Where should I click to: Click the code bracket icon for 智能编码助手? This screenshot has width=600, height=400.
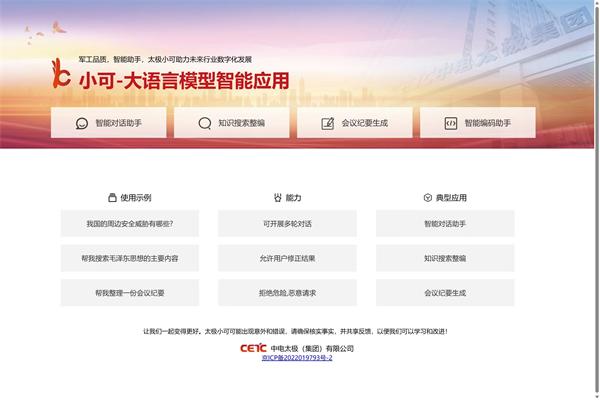(451, 123)
